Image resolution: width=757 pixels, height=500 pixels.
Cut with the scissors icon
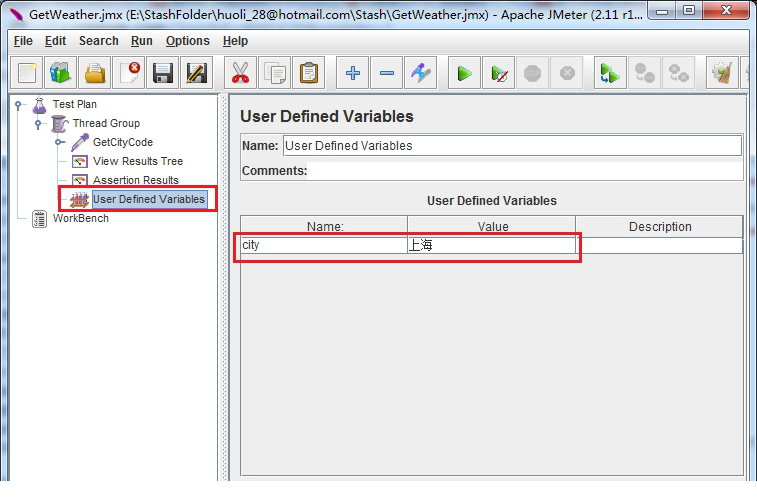240,73
